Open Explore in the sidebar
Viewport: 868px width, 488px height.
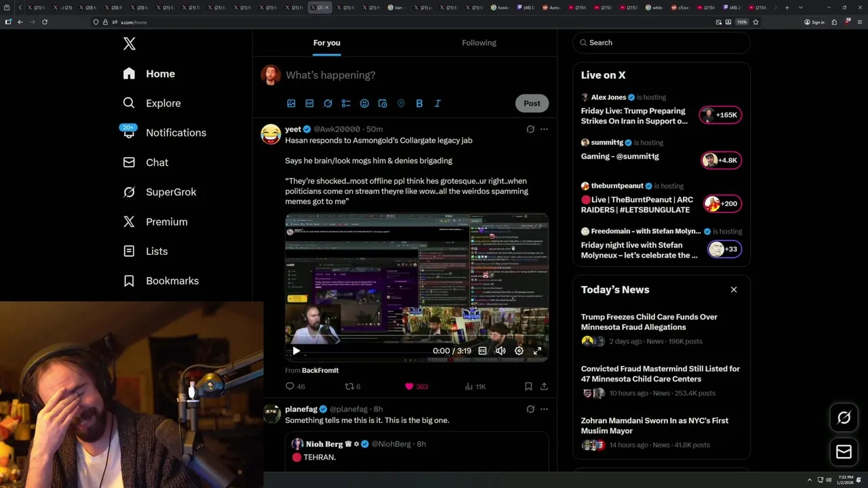pyautogui.click(x=152, y=103)
